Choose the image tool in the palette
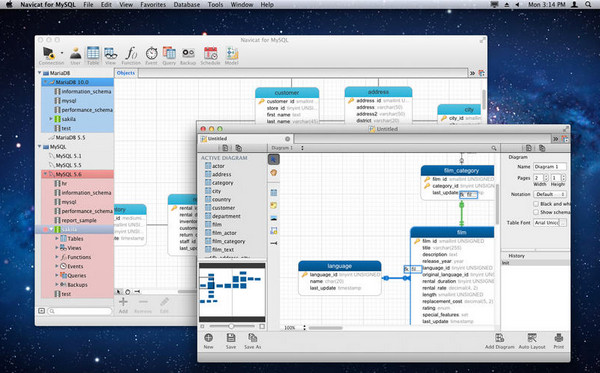The height and width of the screenshot is (373, 600). (x=274, y=218)
